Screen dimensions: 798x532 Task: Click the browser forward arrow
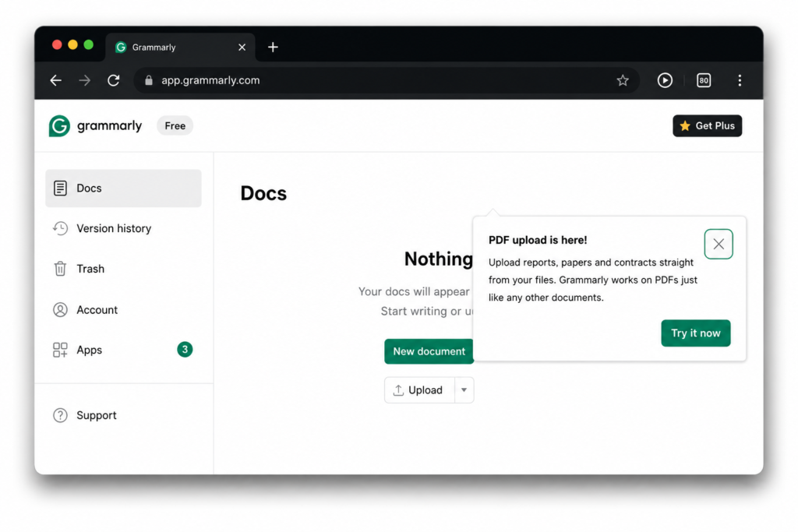(84, 80)
